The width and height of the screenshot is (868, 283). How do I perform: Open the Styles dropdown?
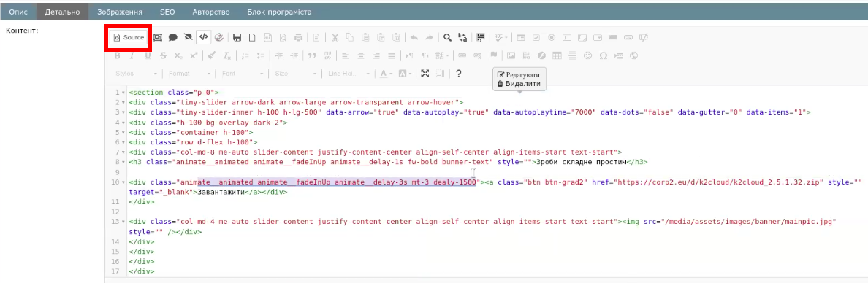pyautogui.click(x=136, y=74)
